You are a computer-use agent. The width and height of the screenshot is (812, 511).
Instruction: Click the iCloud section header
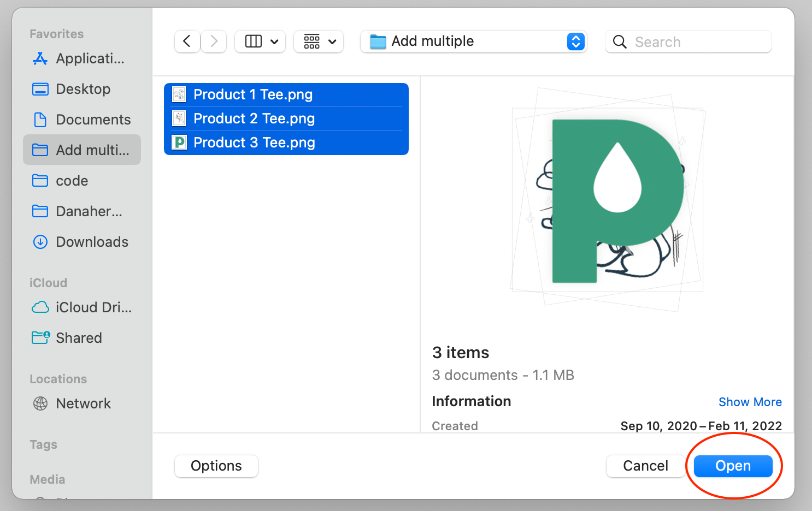pyautogui.click(x=48, y=283)
